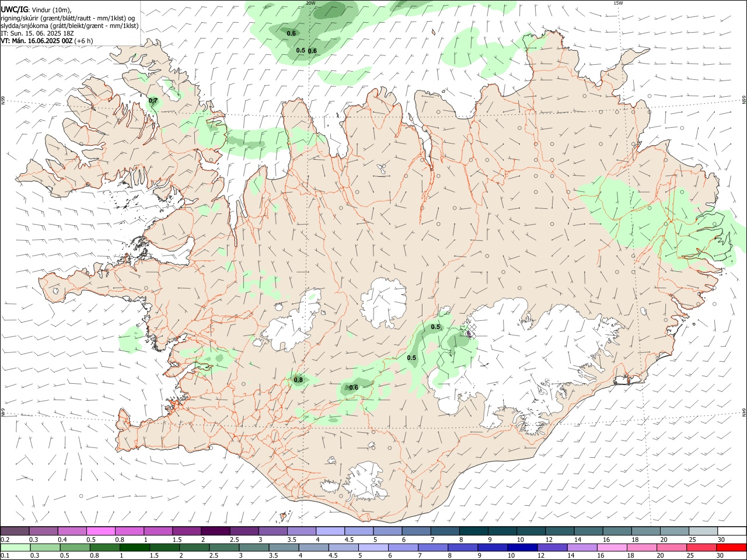
Task: Click the 15W longitude label
Action: pos(617,3)
